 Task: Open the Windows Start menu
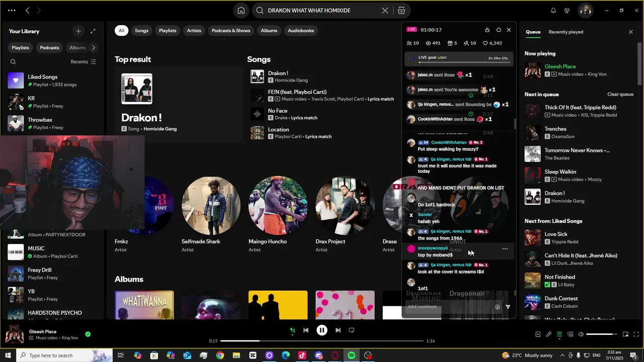click(x=8, y=355)
